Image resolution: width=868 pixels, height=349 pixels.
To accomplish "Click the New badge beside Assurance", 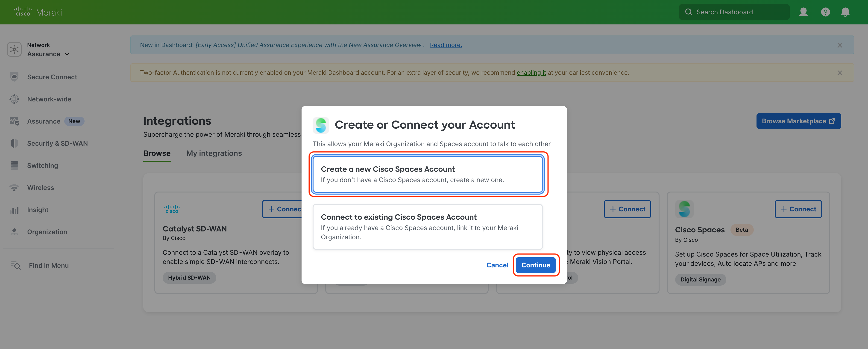I will 74,121.
